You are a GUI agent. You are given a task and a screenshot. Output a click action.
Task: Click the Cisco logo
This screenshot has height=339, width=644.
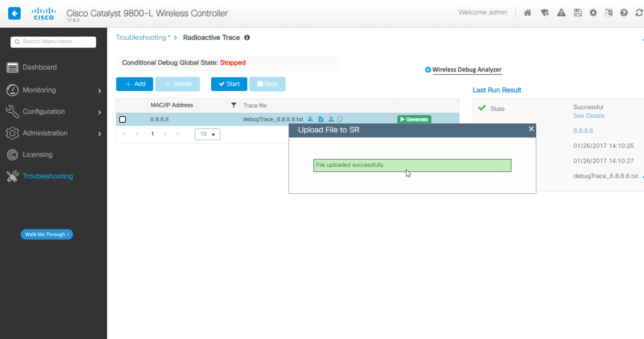(44, 13)
